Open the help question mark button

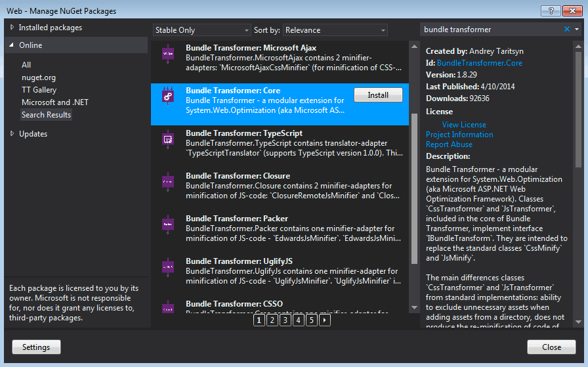pyautogui.click(x=551, y=11)
